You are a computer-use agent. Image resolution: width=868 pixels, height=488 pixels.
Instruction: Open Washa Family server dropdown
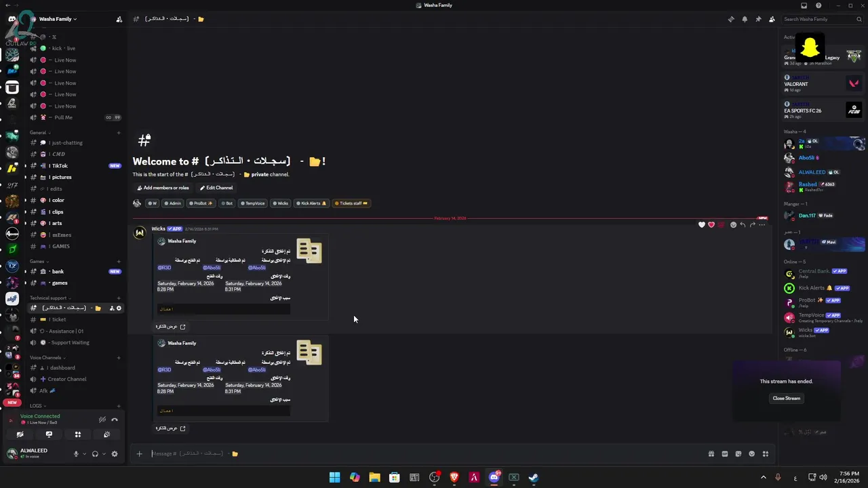coord(58,19)
